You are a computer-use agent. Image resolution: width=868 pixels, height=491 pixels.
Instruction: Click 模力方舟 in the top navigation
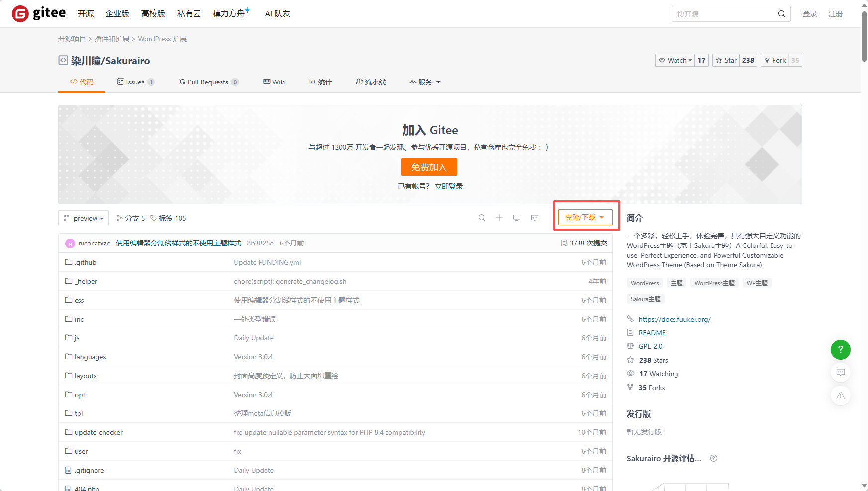(229, 14)
